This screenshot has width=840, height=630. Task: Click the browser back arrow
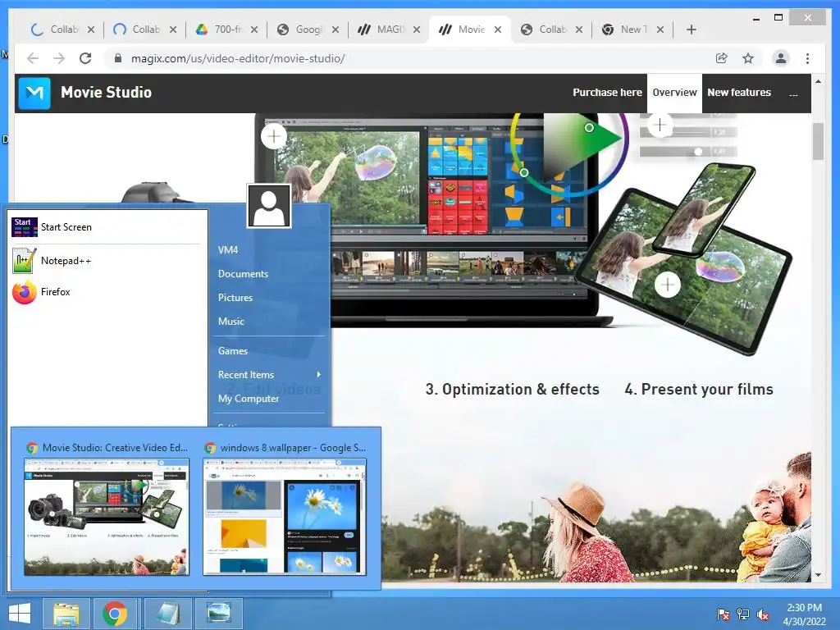33,58
